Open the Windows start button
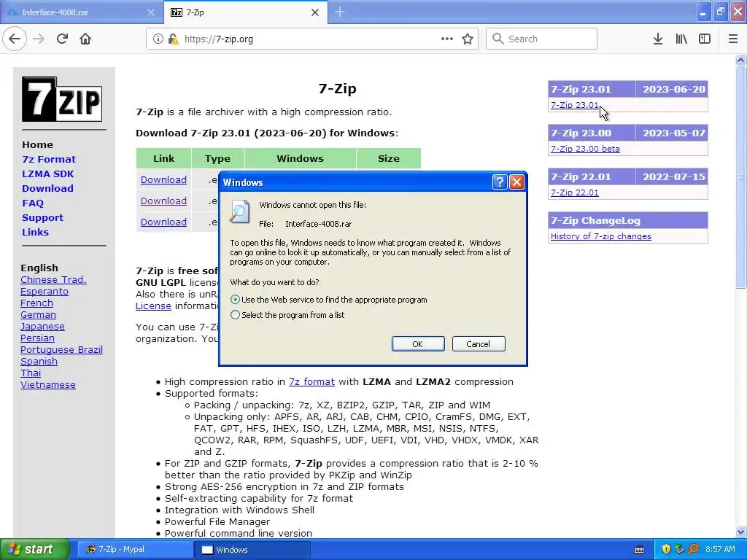Screen dimensions: 747x560 tap(34, 549)
